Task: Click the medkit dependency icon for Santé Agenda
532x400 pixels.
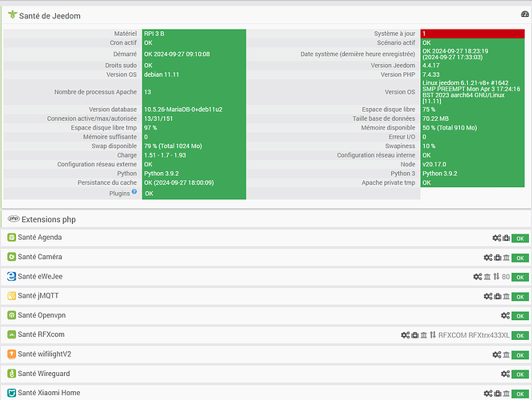Action: click(x=506, y=238)
